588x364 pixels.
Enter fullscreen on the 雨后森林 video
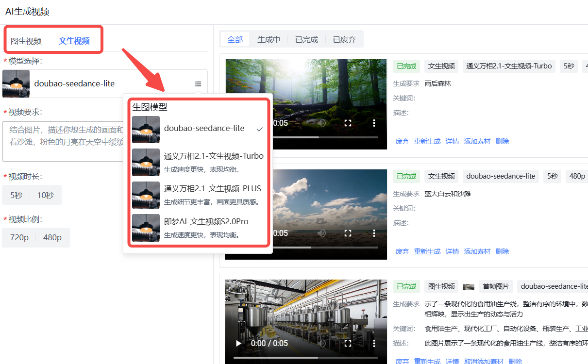click(348, 123)
